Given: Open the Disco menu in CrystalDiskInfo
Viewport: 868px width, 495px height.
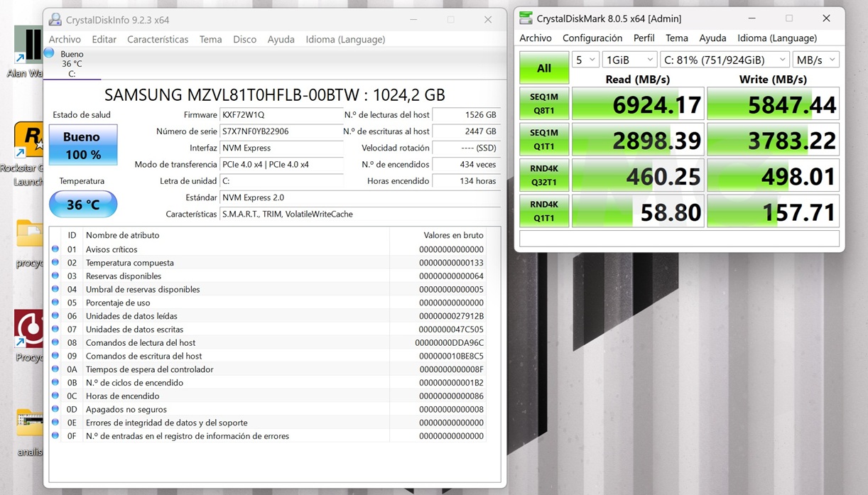Looking at the screenshot, I should pyautogui.click(x=244, y=39).
